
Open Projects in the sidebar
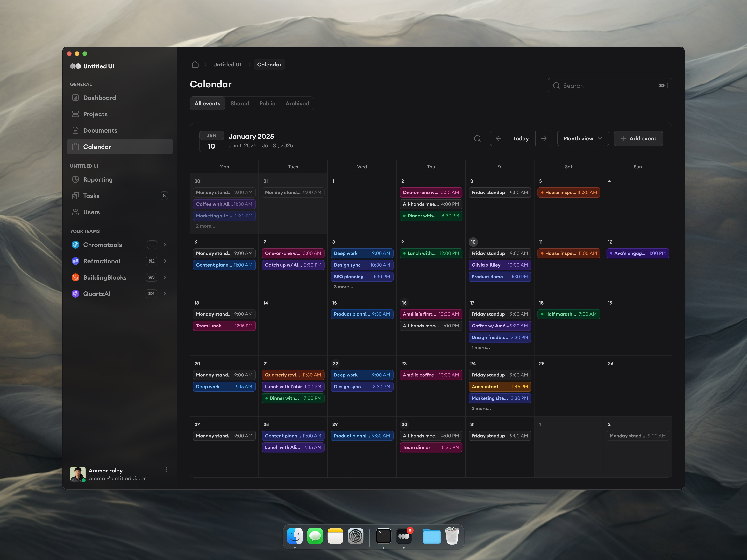click(x=120, y=114)
